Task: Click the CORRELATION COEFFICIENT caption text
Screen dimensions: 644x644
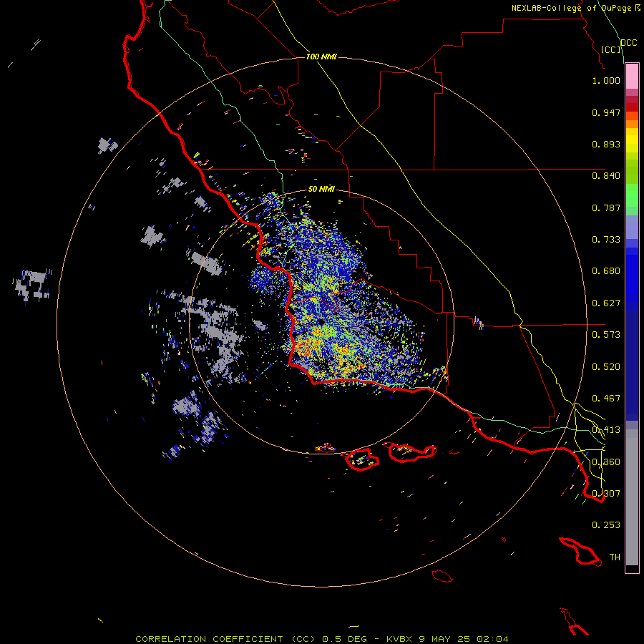Action: (209, 639)
